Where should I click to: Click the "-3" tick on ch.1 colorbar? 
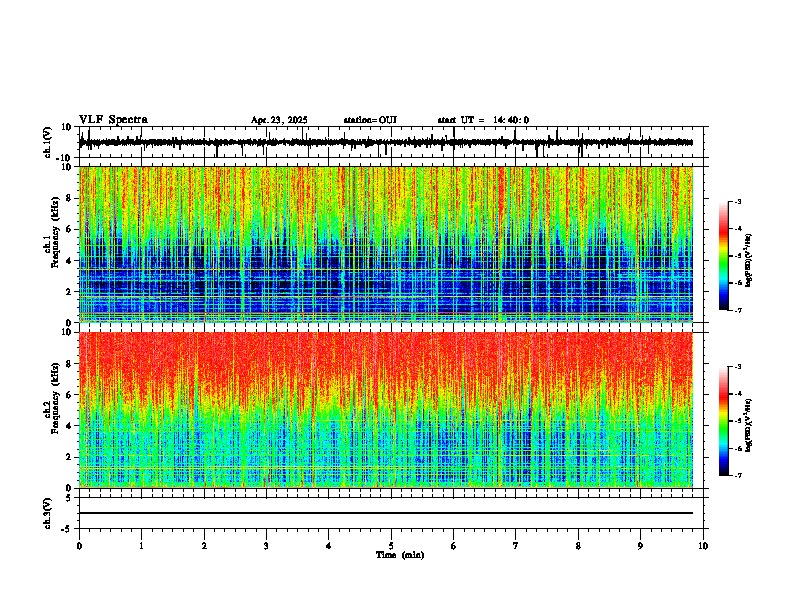738,202
